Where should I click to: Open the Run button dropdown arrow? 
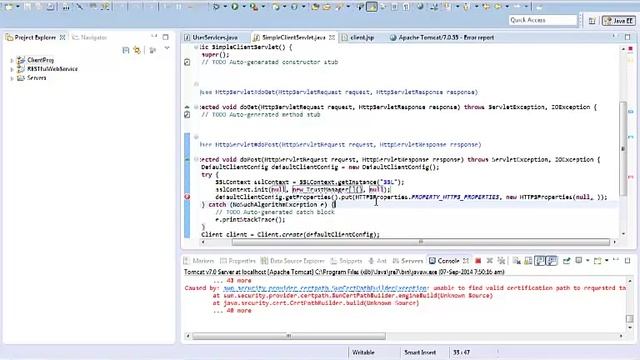click(244, 7)
